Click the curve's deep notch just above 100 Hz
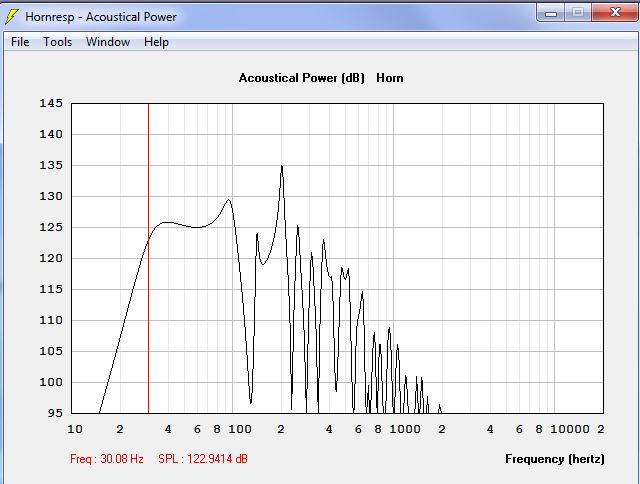The image size is (640, 484). tap(251, 402)
